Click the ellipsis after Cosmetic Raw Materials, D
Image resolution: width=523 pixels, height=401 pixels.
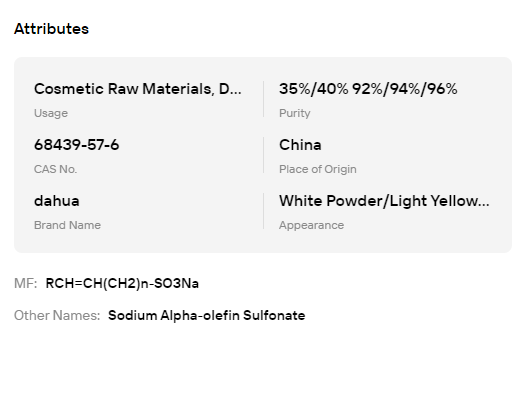click(x=236, y=92)
